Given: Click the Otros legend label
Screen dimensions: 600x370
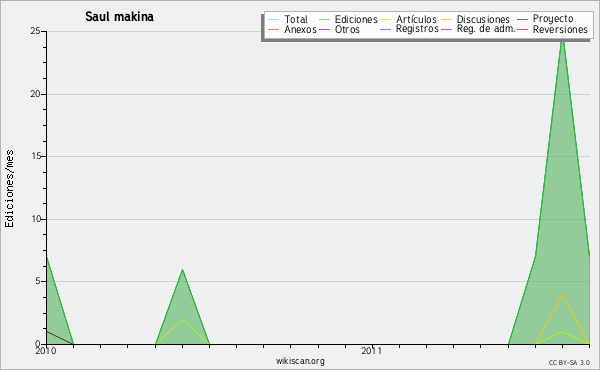Looking at the screenshot, I should tap(347, 29).
